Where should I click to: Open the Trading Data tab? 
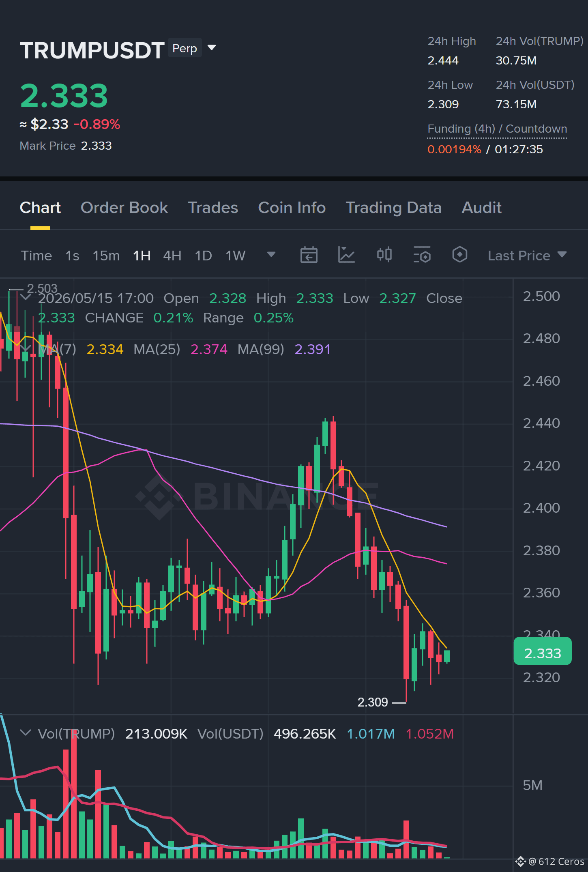[x=393, y=208]
